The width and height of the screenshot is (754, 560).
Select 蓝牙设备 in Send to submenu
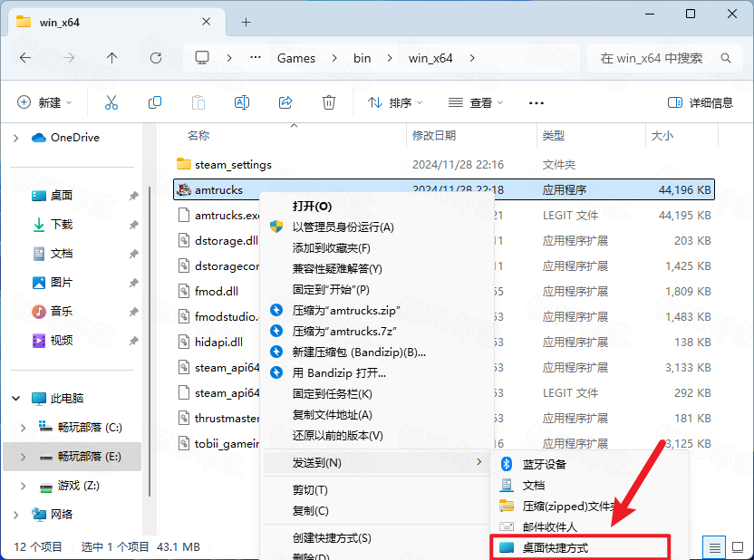[x=590, y=464]
